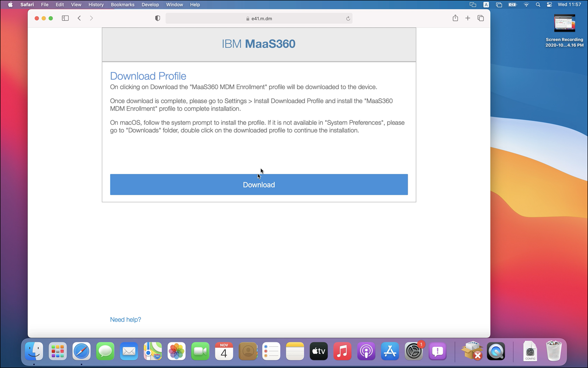
Task: Open App Store in the Dock
Action: (390, 351)
